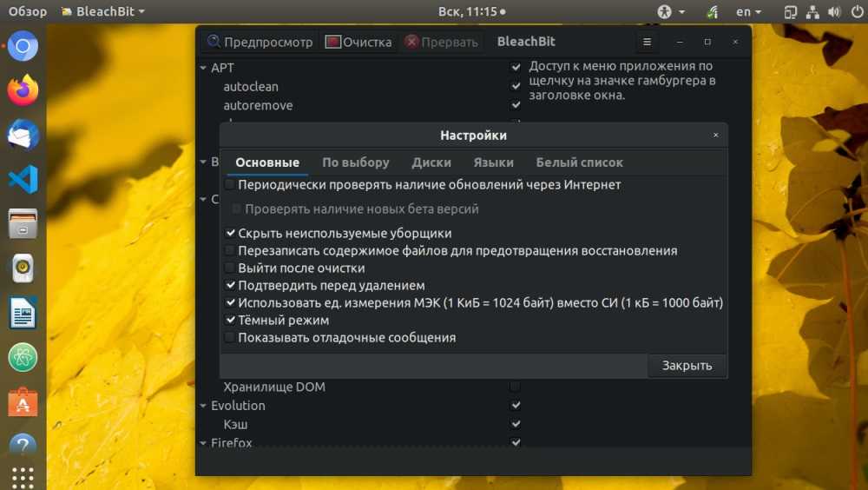Viewport: 868px width, 490px height.
Task: Uncheck the Evolution group checkbox
Action: coord(516,406)
